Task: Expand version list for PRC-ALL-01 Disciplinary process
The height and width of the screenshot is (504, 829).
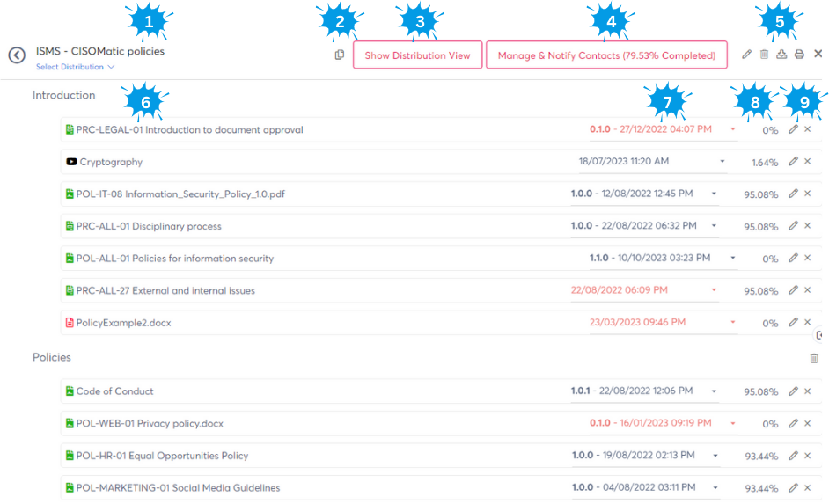Action: tap(714, 226)
